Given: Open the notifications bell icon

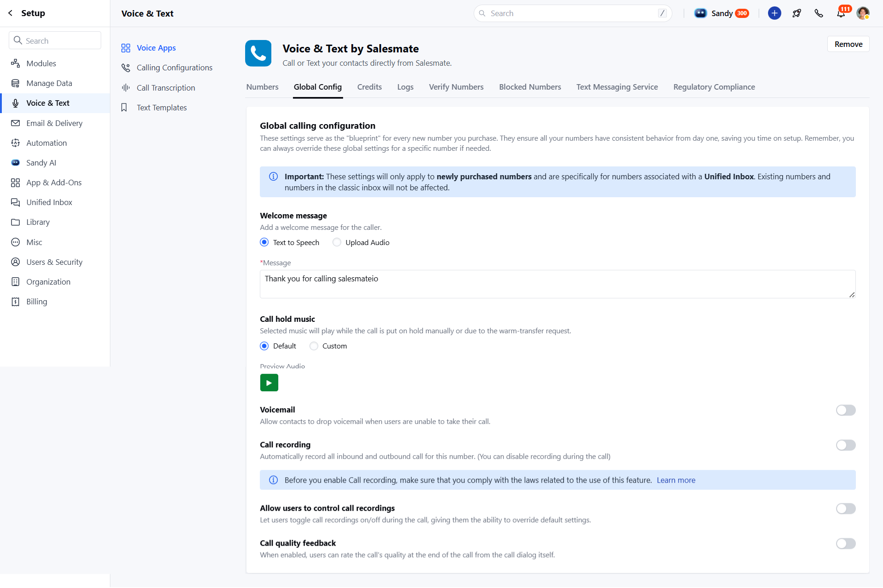Looking at the screenshot, I should point(841,13).
